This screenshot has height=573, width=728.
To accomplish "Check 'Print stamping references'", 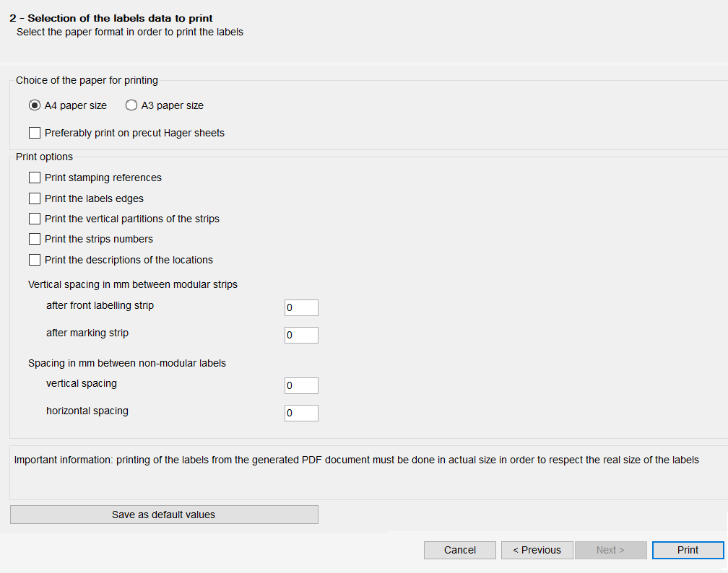I will pos(34,177).
